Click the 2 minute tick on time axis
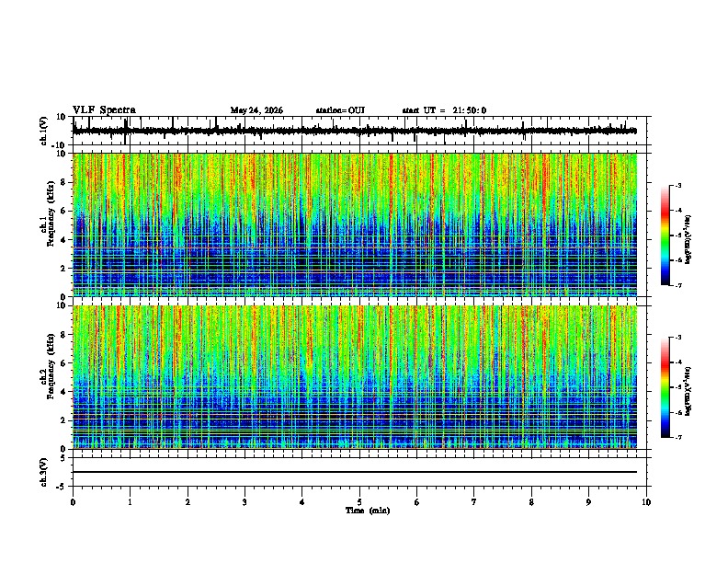 point(188,502)
